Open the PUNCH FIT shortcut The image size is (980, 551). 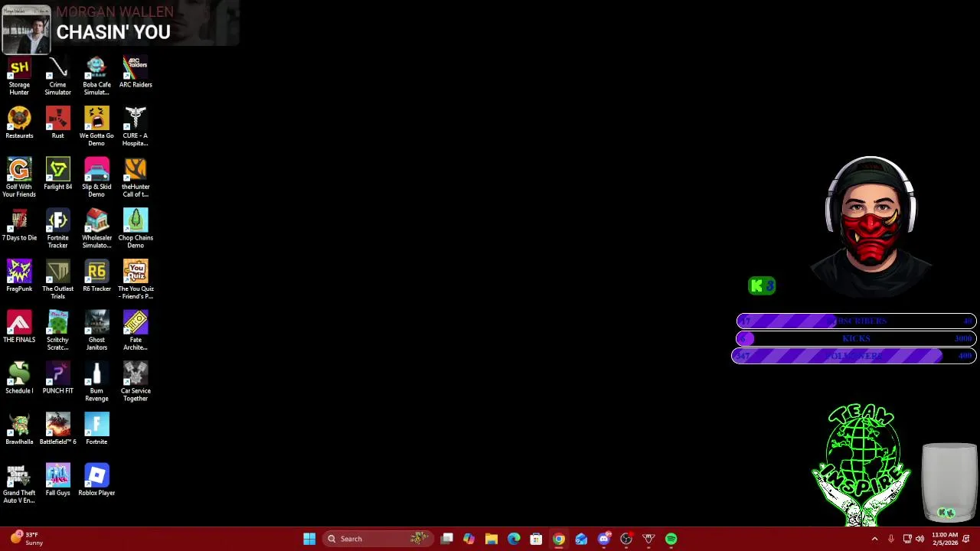[57, 379]
